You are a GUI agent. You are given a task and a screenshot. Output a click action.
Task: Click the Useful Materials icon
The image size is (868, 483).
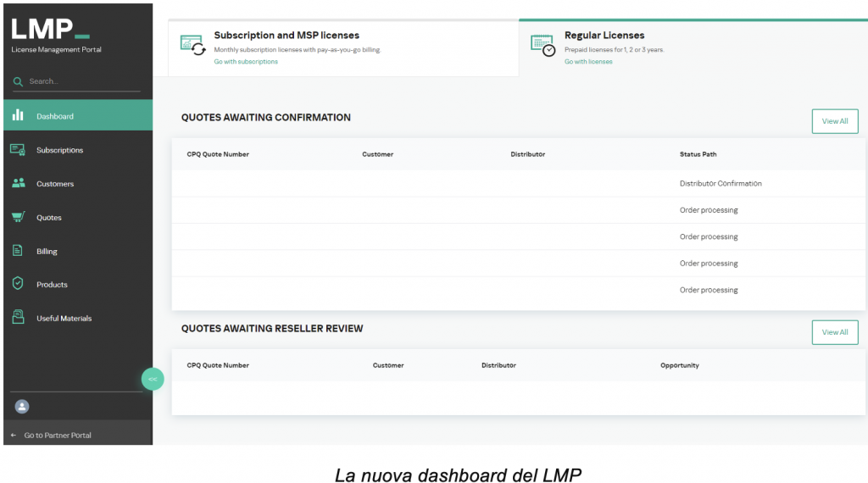(x=18, y=318)
